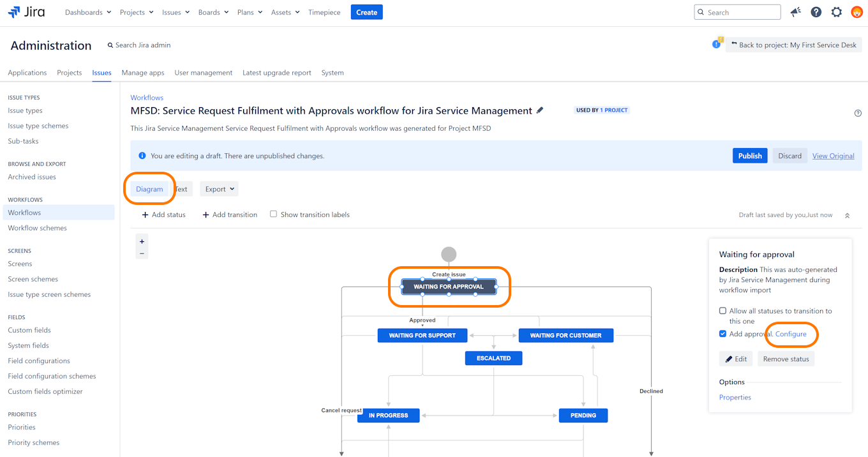The width and height of the screenshot is (868, 457).
Task: Click the Configure approval link
Action: click(x=791, y=334)
